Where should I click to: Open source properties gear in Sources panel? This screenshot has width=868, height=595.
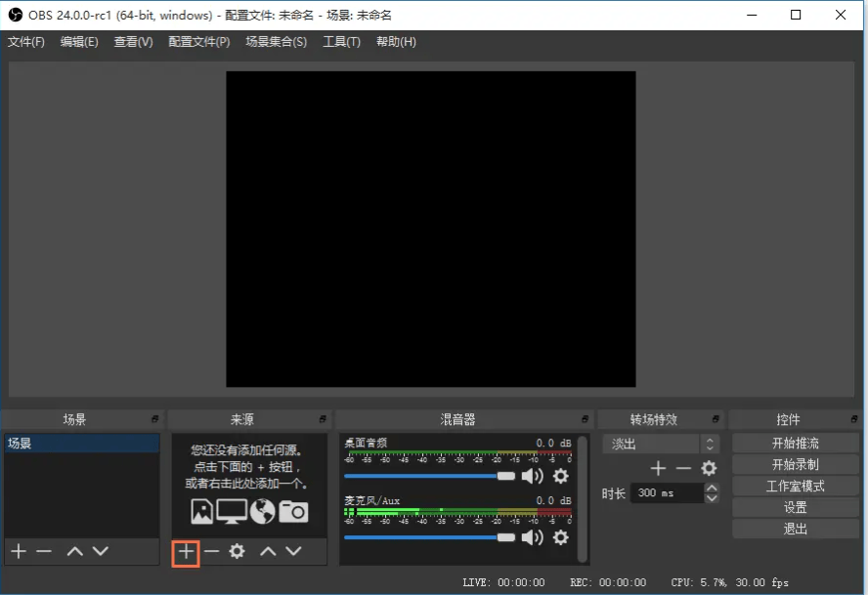tap(235, 552)
